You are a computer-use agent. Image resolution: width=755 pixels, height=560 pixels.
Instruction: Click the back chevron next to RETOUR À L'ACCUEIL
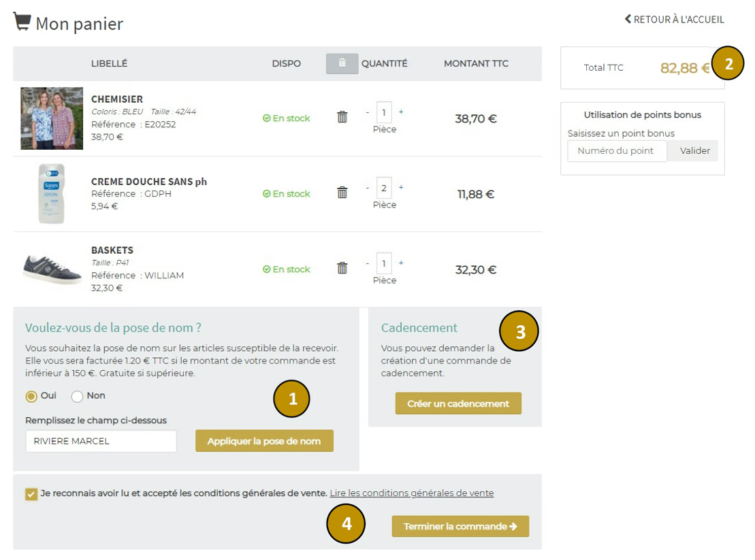click(628, 20)
